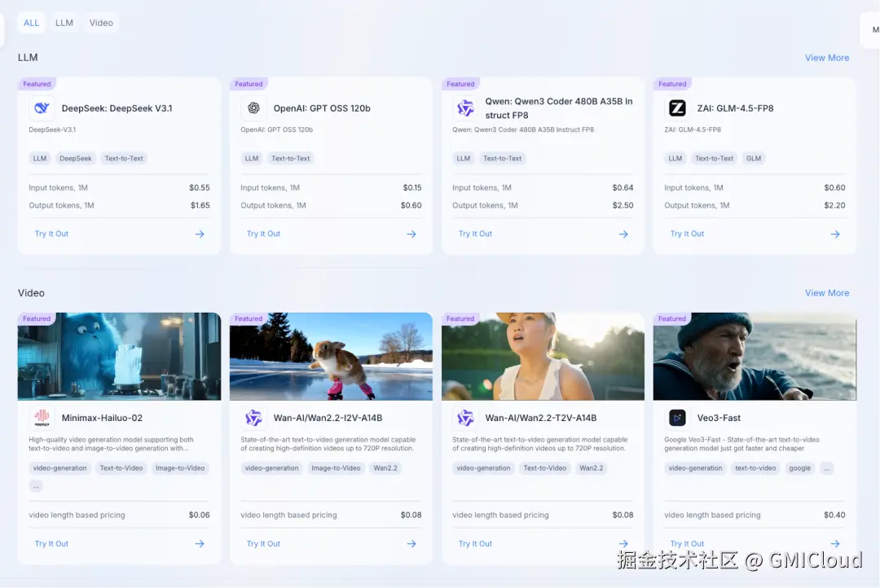The height and width of the screenshot is (588, 880).
Task: Open View More for the LLM section
Action: pyautogui.click(x=827, y=58)
